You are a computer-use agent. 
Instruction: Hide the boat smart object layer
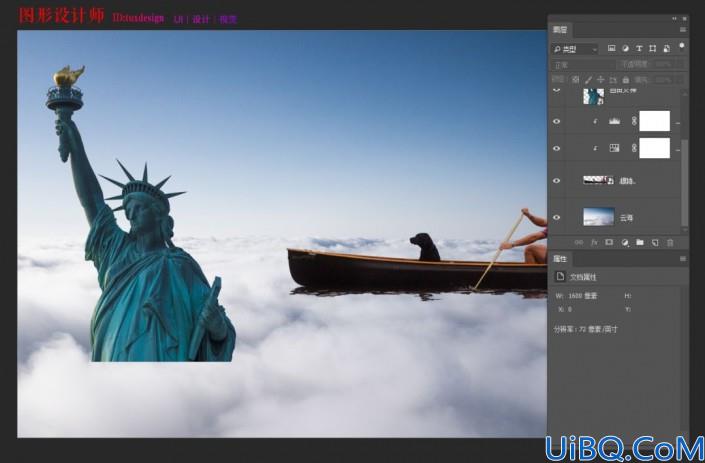click(x=557, y=181)
